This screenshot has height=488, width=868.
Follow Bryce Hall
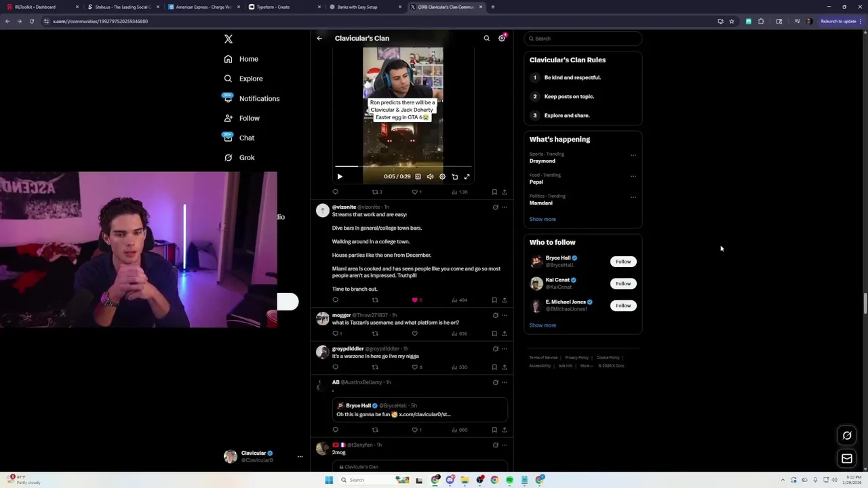(623, 262)
